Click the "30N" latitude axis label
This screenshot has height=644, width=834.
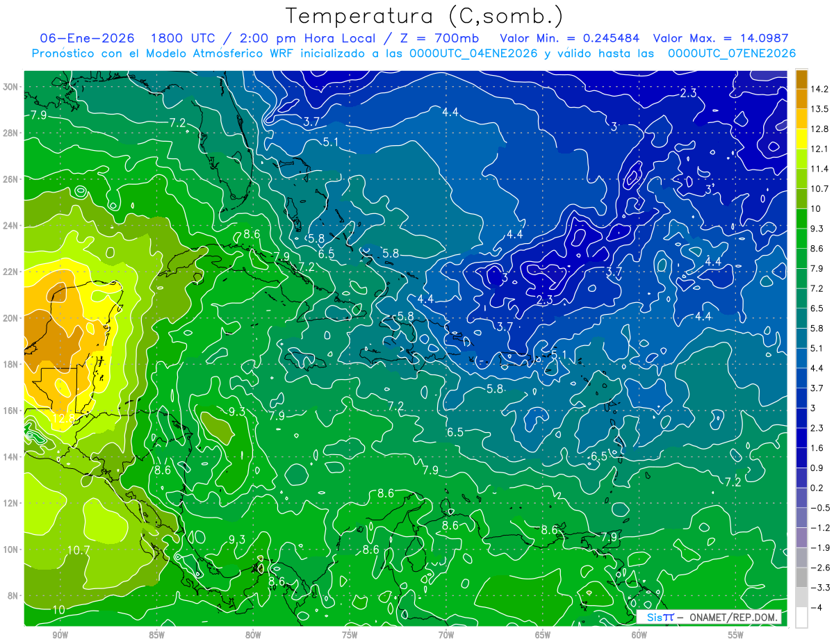(11, 86)
